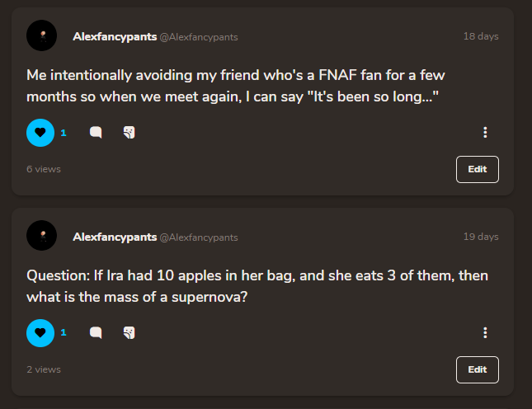Show the like count on the FNAF post

tap(64, 132)
